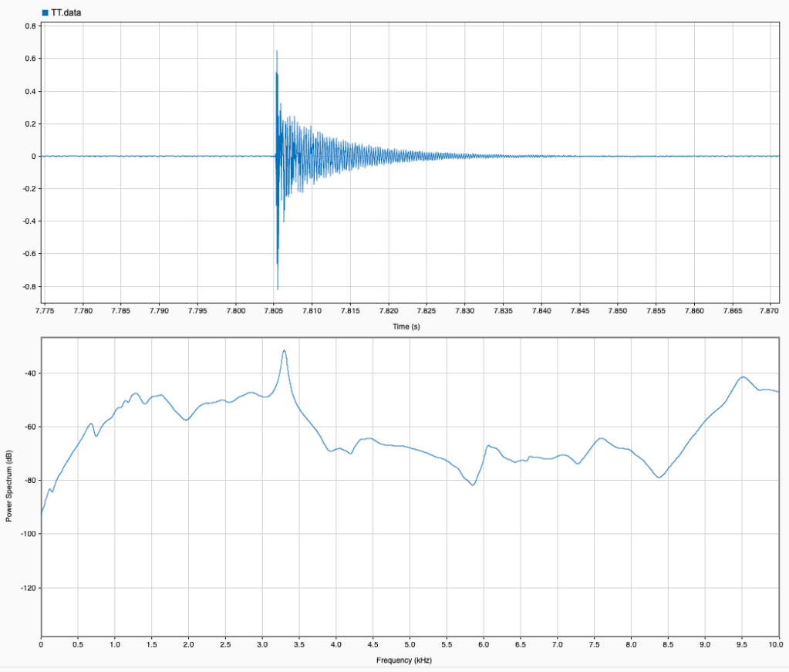Click the blue TT.data legend color swatch
This screenshot has height=672, width=789.
[x=45, y=12]
